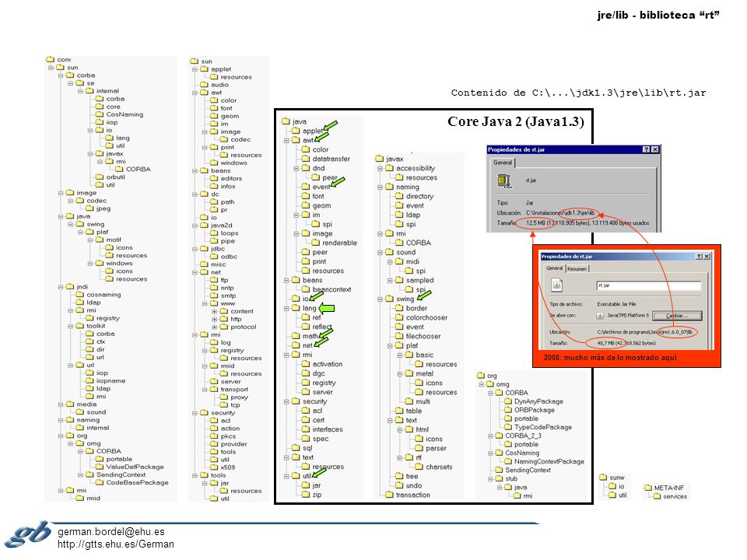This screenshot has height=560, width=747.
Task: Select the smtp folder label
Action: [228, 296]
